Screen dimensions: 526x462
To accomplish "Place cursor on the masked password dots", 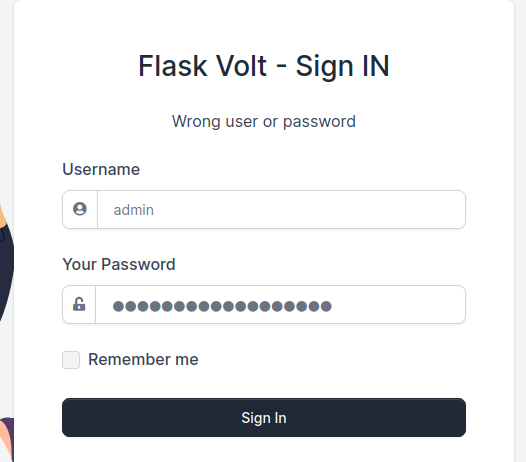I will (x=222, y=306).
